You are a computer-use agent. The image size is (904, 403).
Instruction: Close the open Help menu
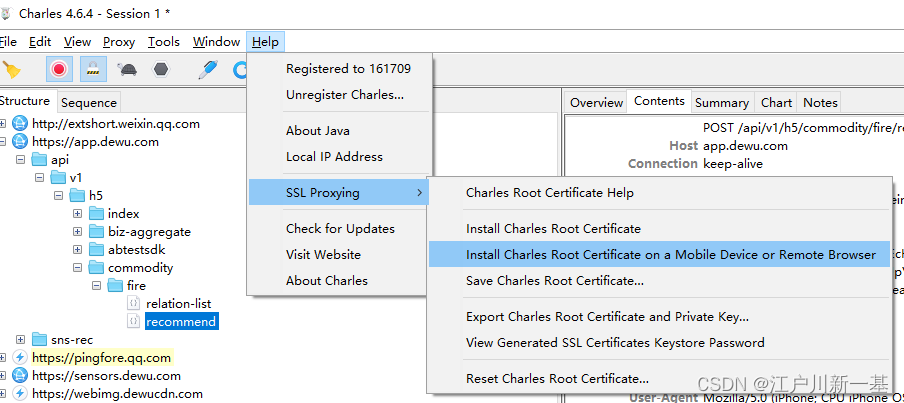[x=265, y=42]
